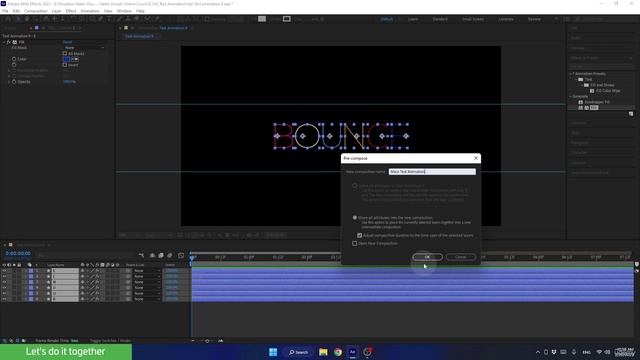Viewport: 640px width, 360px height.
Task: Click Toggle Switches / Modes button
Action: pos(110,340)
